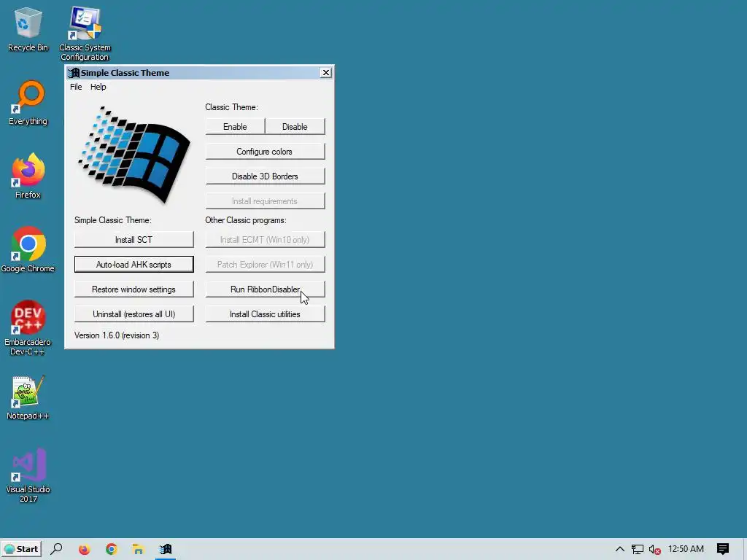This screenshot has height=560, width=747.
Task: Close the Simple Classic Theme window
Action: 326,72
